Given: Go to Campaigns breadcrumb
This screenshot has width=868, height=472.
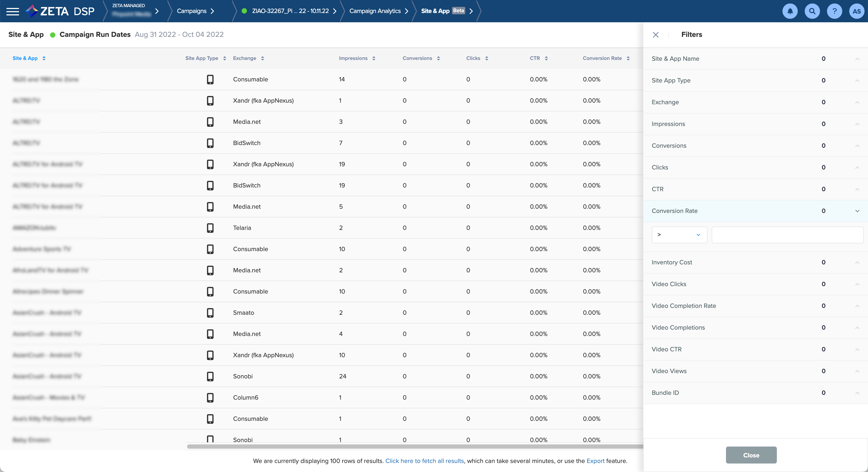Looking at the screenshot, I should (x=191, y=11).
